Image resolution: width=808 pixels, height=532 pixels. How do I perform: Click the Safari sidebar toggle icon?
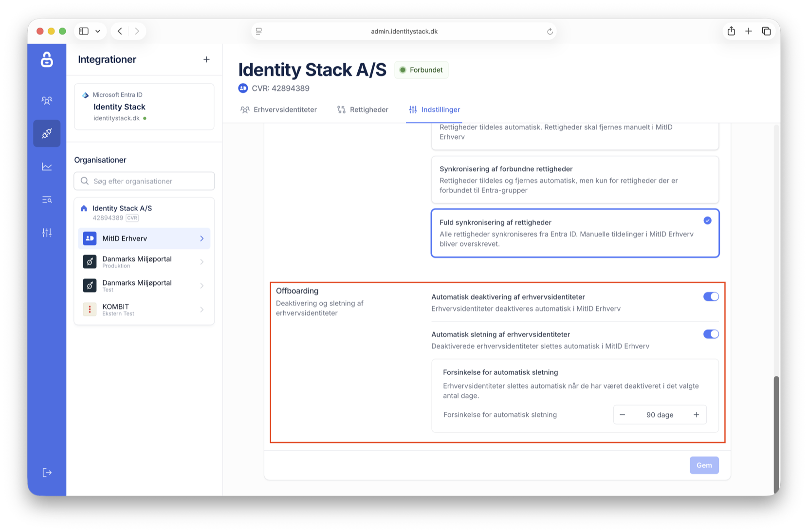(84, 31)
